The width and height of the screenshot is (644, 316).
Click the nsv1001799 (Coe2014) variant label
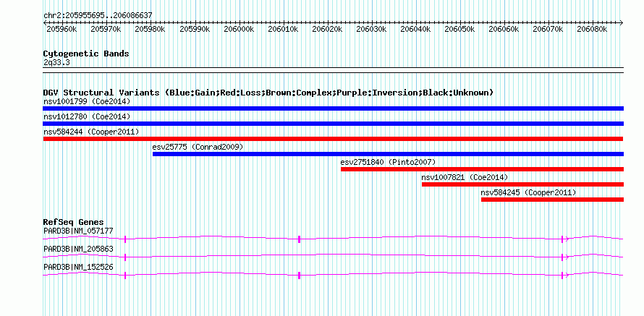click(x=87, y=101)
